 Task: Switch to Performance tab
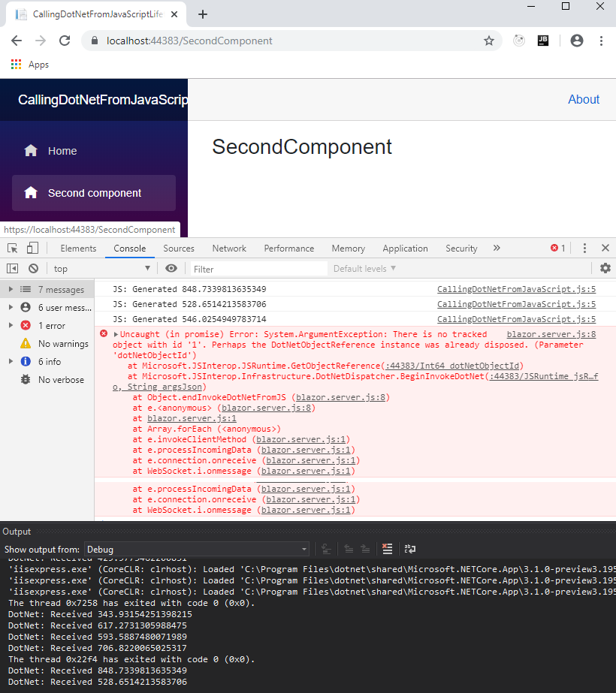point(289,249)
